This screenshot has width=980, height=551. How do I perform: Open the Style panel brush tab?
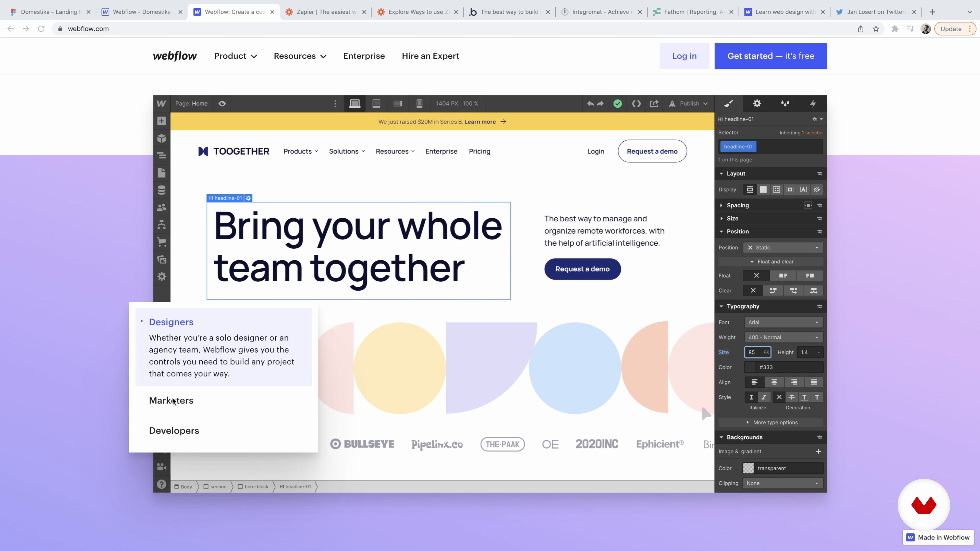(729, 103)
